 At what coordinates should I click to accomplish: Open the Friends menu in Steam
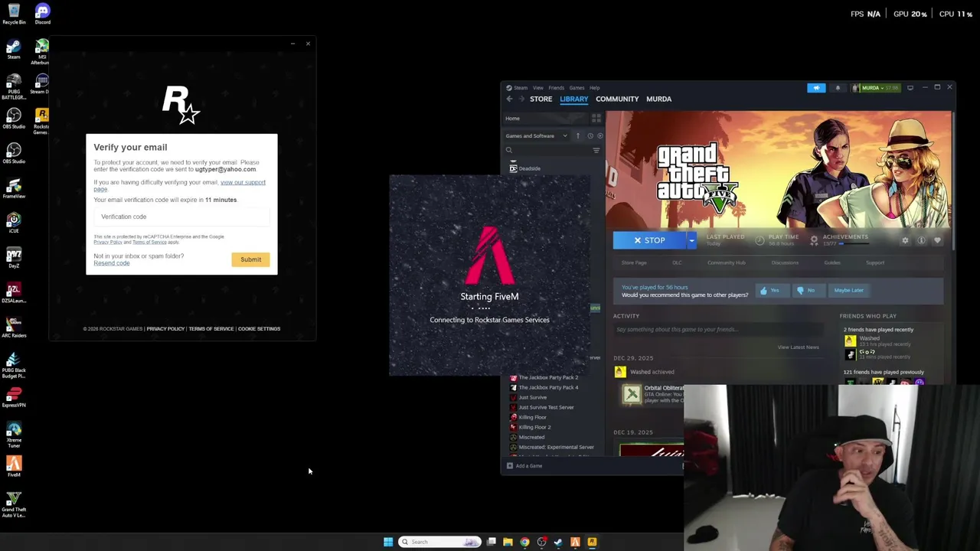tap(557, 88)
